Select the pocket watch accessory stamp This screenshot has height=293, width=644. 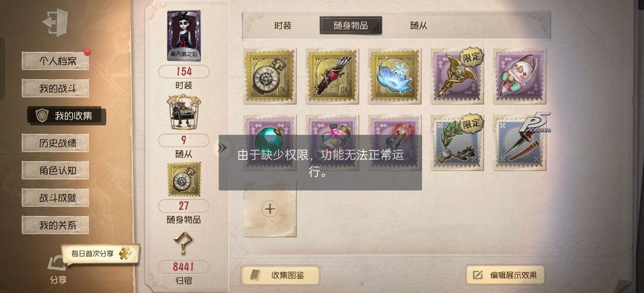[x=270, y=76]
